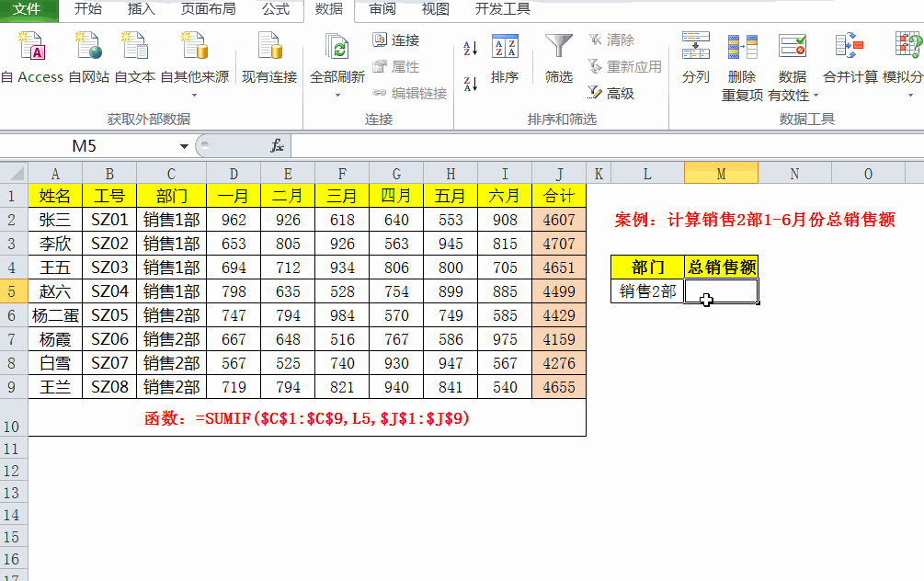
Task: Expand the 数据有效性 dropdown arrow
Action: (816, 95)
